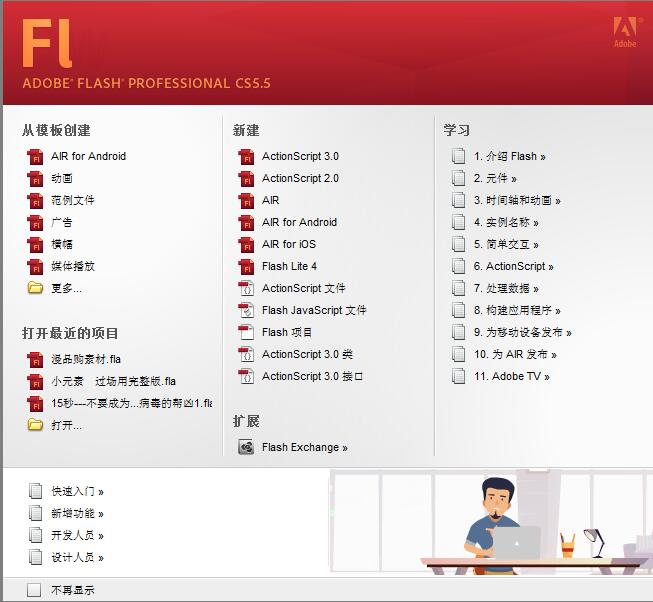Click the Flash 项目 icon
This screenshot has height=602, width=653.
tap(246, 333)
